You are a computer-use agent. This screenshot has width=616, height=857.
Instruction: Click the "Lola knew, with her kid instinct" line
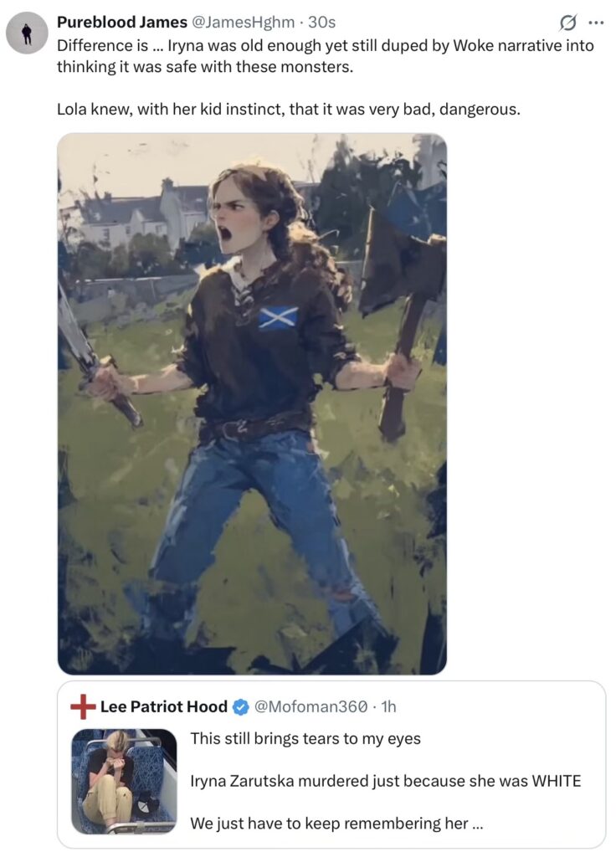[288, 109]
